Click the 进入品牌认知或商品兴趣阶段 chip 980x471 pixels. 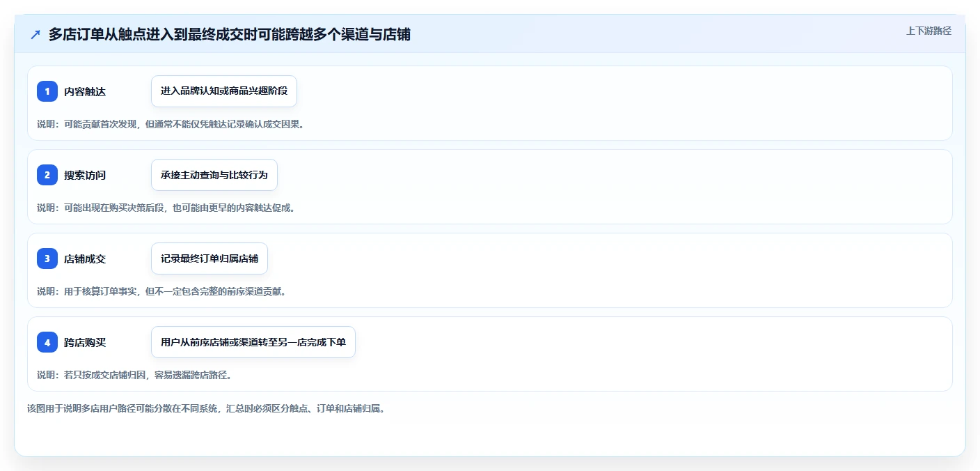pyautogui.click(x=224, y=91)
